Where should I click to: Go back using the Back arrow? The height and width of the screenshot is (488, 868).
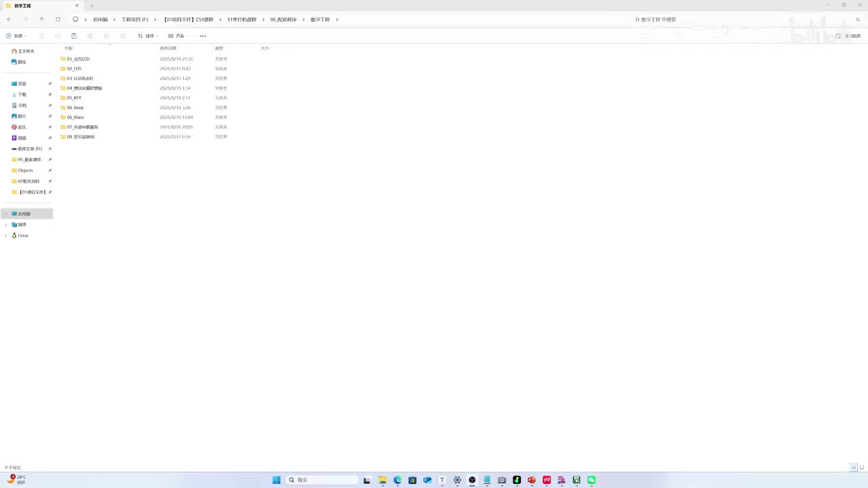[9, 20]
